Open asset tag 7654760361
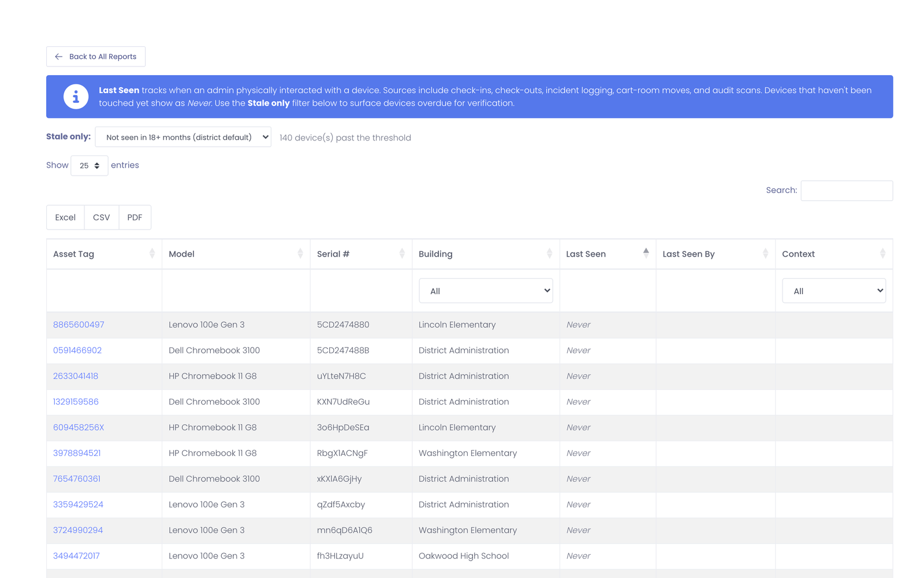 click(77, 479)
